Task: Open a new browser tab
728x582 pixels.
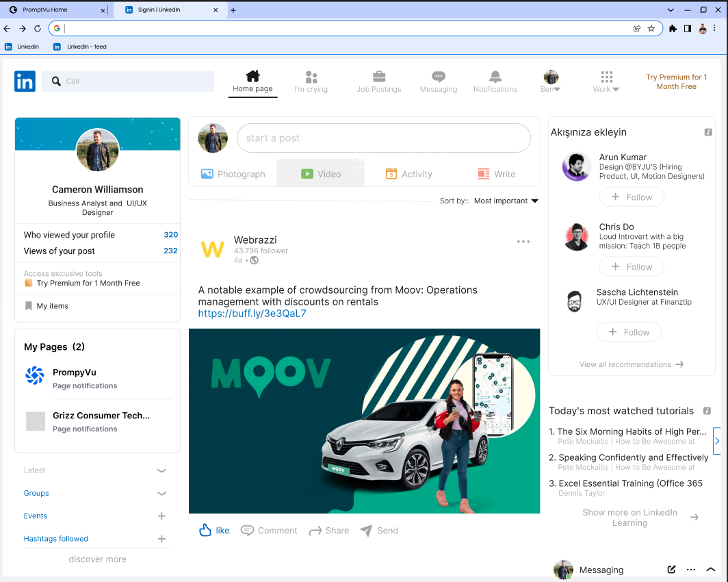Action: pyautogui.click(x=233, y=10)
